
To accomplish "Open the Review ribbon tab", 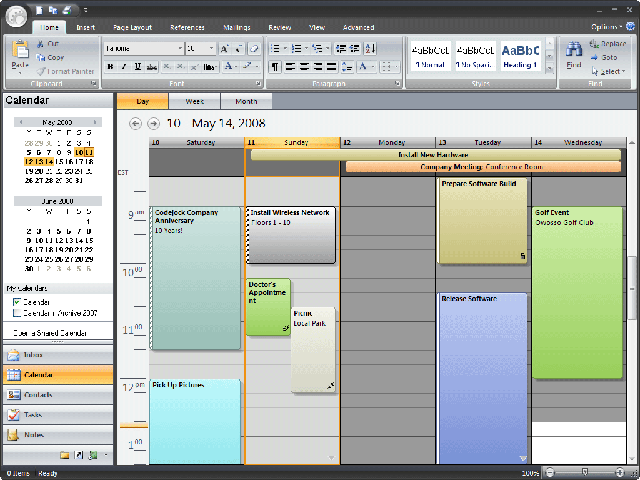I will [280, 27].
